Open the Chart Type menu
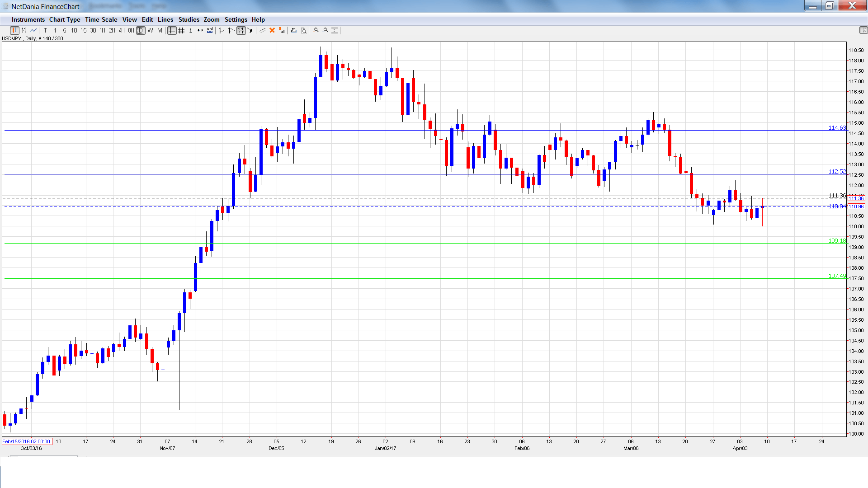The height and width of the screenshot is (488, 868). pyautogui.click(x=65, y=19)
